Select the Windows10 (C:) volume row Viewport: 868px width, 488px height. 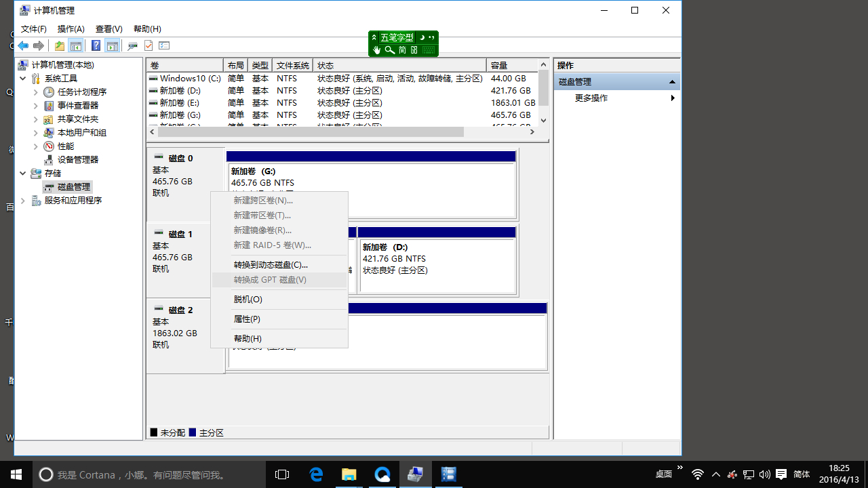tap(342, 79)
